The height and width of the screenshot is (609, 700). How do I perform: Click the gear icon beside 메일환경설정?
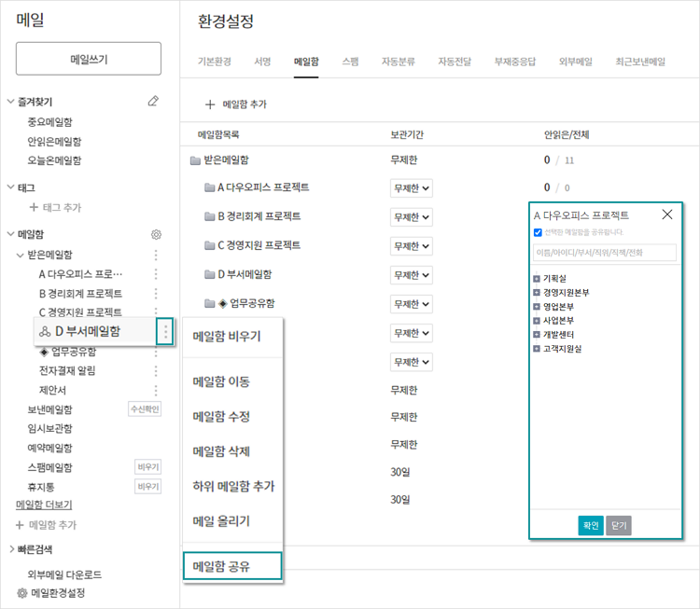(21, 593)
